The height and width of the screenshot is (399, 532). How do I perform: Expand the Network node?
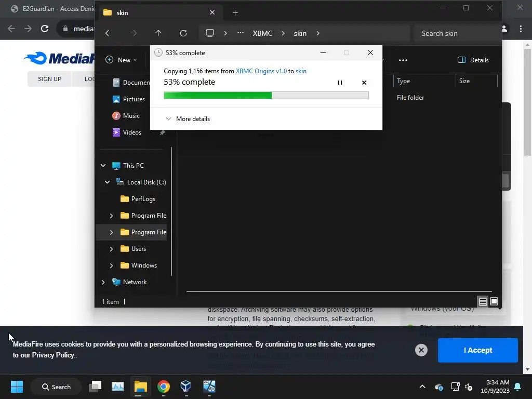coord(103,282)
